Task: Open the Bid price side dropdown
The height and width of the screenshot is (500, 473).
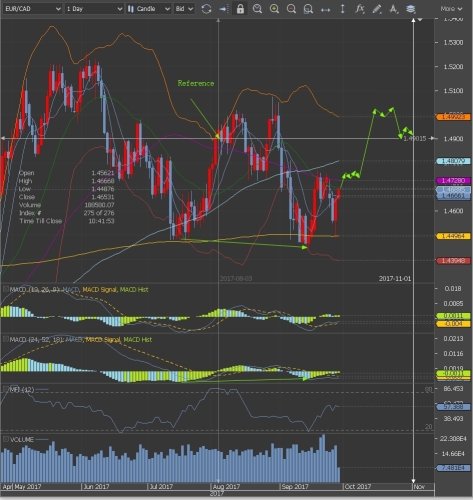Action: click(184, 9)
